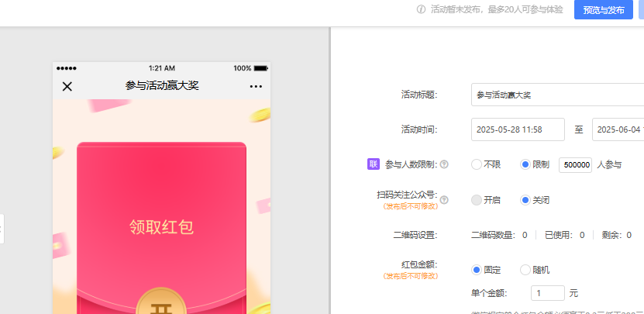The height and width of the screenshot is (314, 644).
Task: Click the purple 联 badge icon
Action: pos(373,164)
